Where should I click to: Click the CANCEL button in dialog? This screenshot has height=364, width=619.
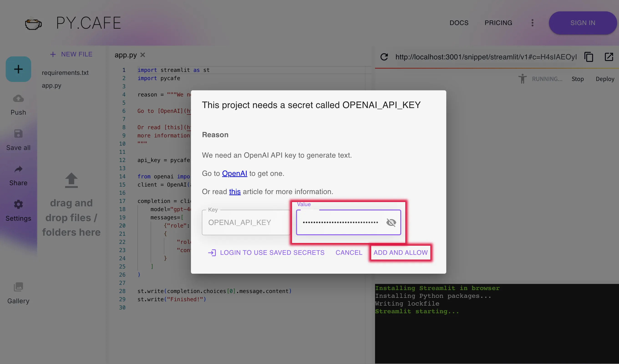349,253
